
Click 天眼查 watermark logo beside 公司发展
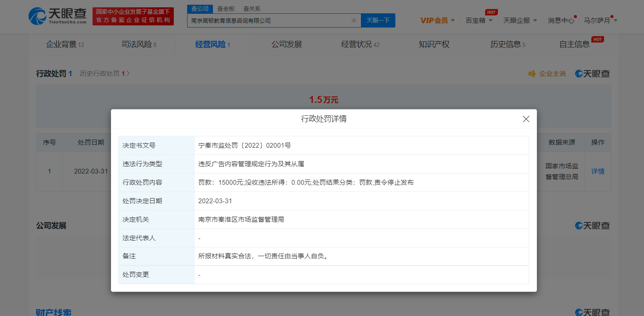click(x=592, y=226)
